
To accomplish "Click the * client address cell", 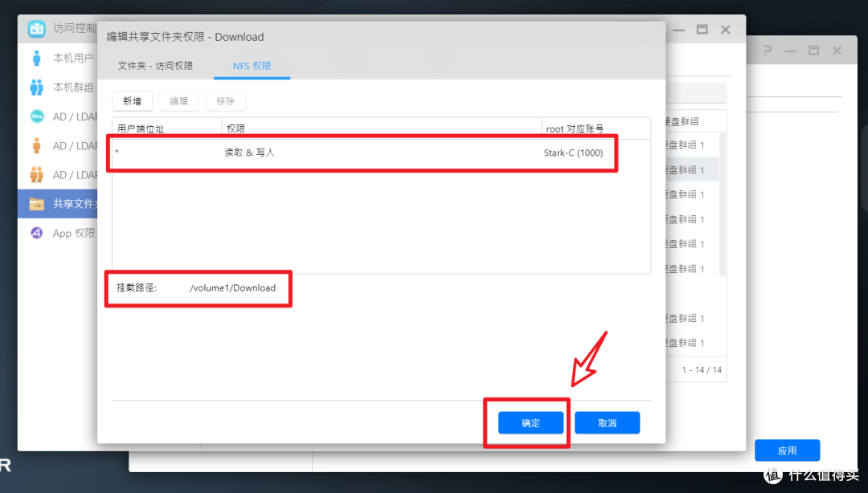I will pyautogui.click(x=117, y=153).
